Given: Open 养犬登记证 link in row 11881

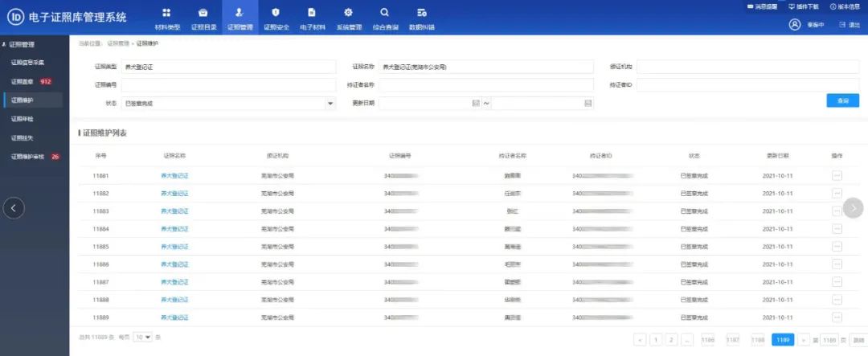Looking at the screenshot, I should coord(174,175).
